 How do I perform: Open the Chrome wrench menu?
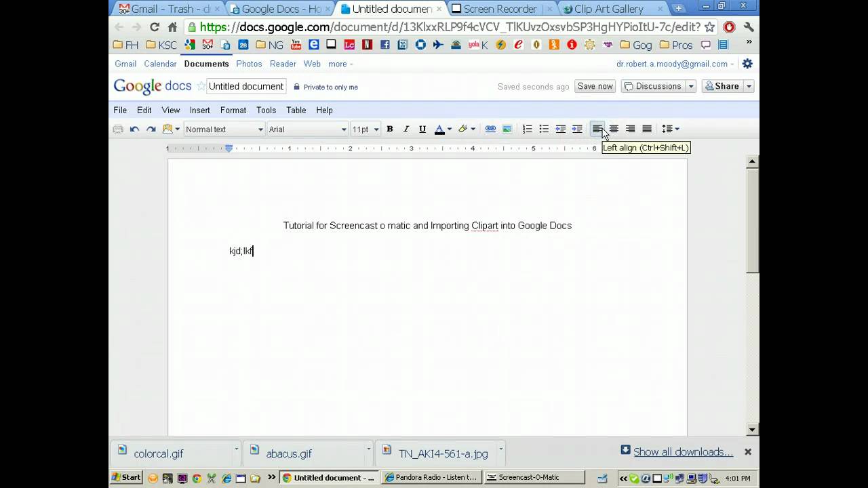(x=749, y=27)
